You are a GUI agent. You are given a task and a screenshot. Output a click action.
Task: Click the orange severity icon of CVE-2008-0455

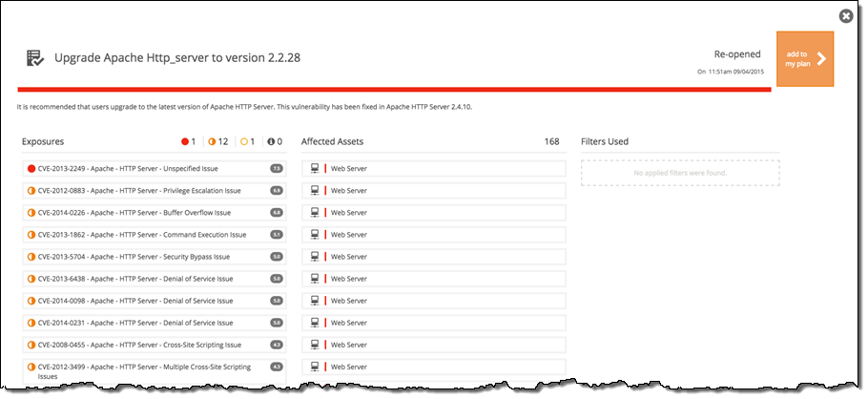click(x=31, y=346)
